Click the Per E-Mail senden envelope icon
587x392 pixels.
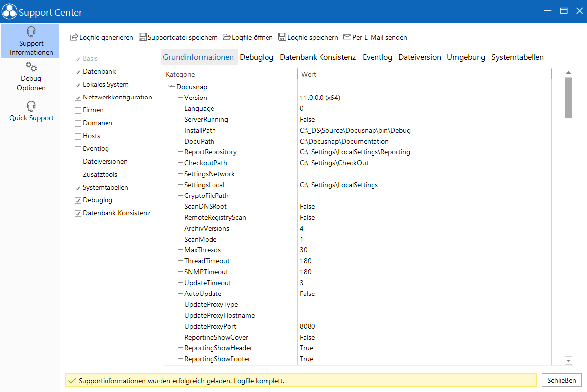tap(347, 37)
